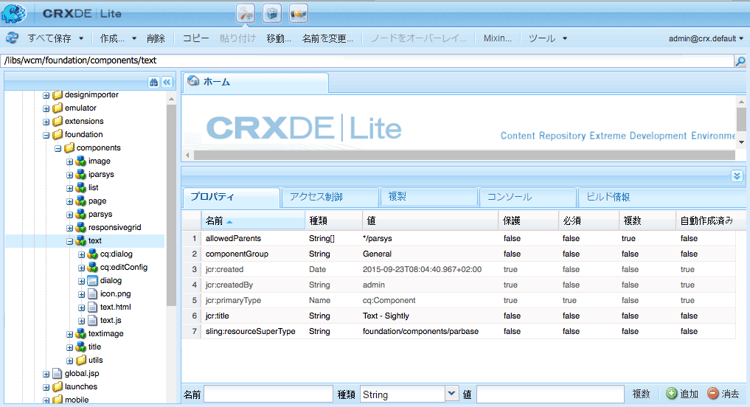The width and height of the screenshot is (750, 407).
Task: Click the 削除 delete button
Action: [156, 38]
